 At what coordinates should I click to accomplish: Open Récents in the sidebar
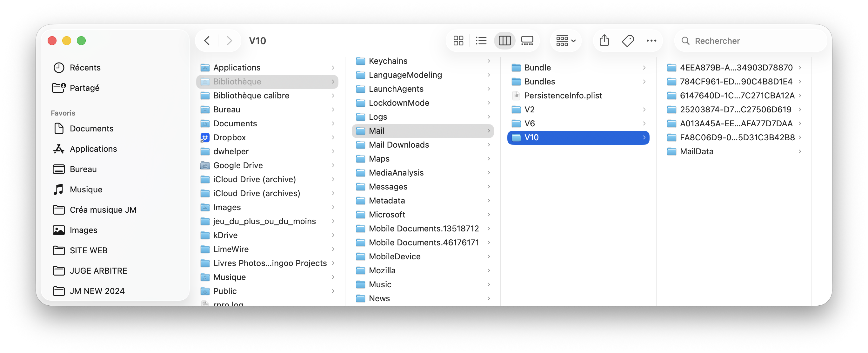[x=85, y=68]
